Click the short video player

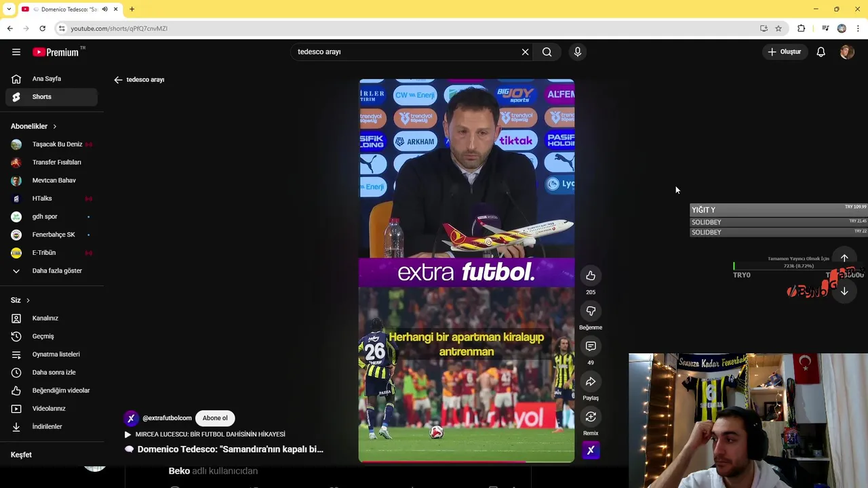tap(467, 270)
